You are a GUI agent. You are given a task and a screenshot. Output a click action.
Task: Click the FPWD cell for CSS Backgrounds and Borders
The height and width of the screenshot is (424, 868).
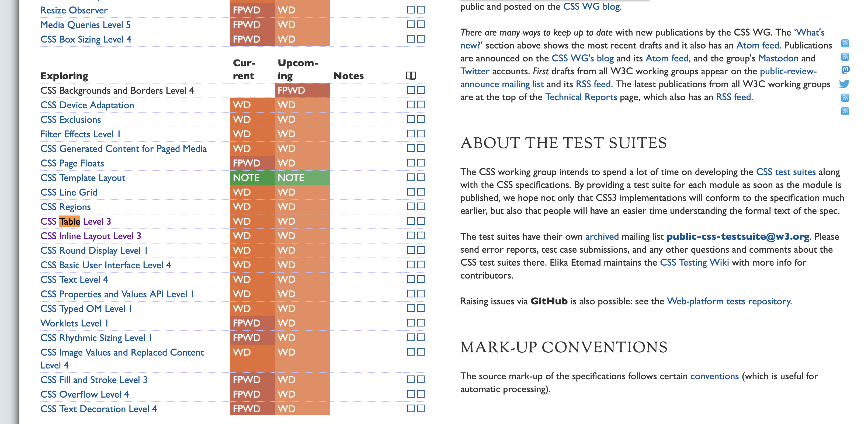[x=302, y=90]
